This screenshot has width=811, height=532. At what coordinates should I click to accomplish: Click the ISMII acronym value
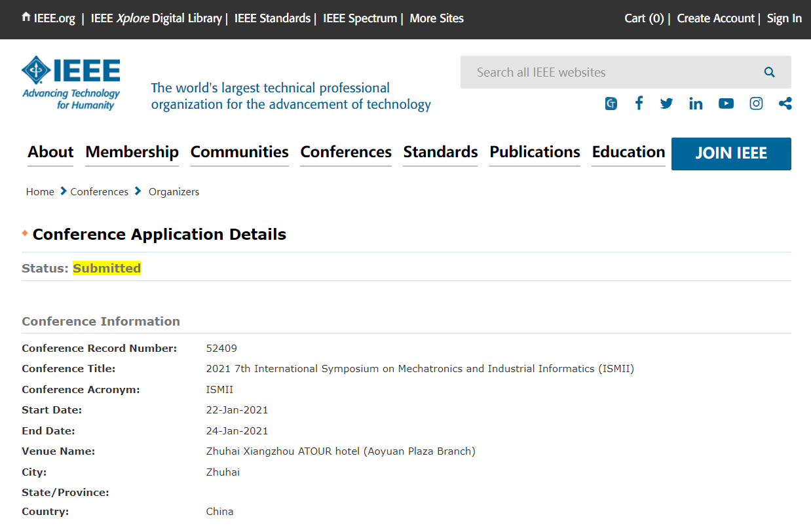click(x=219, y=390)
